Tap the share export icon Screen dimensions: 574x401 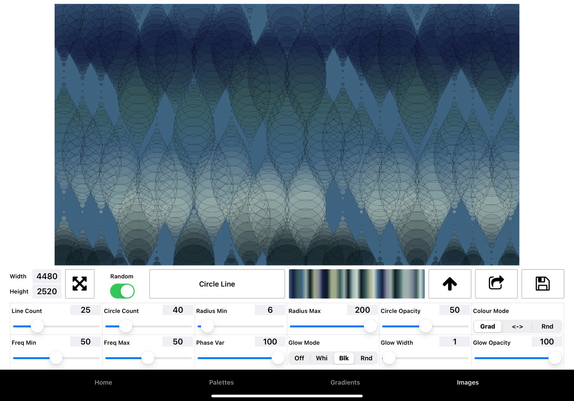[496, 284]
